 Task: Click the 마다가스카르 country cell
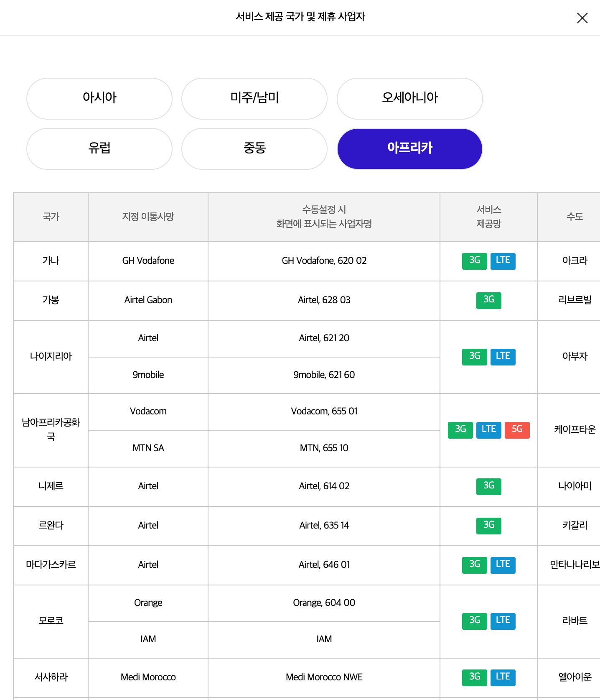pos(51,565)
